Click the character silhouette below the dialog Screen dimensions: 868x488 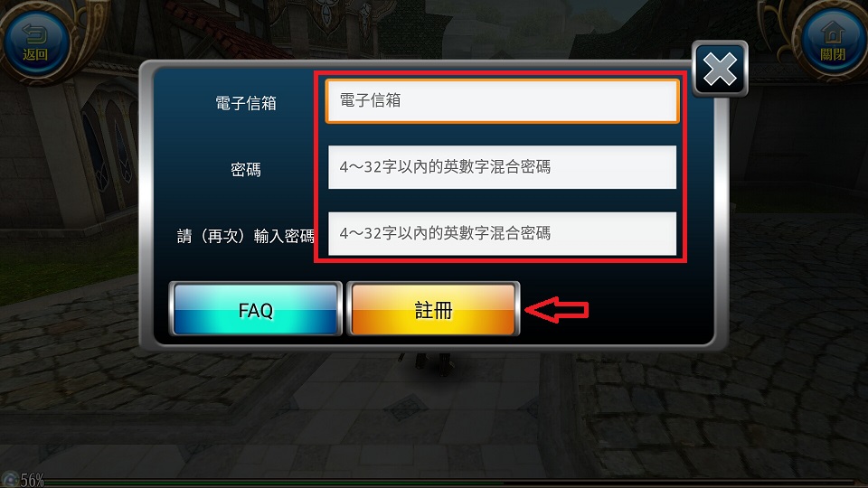(x=430, y=364)
